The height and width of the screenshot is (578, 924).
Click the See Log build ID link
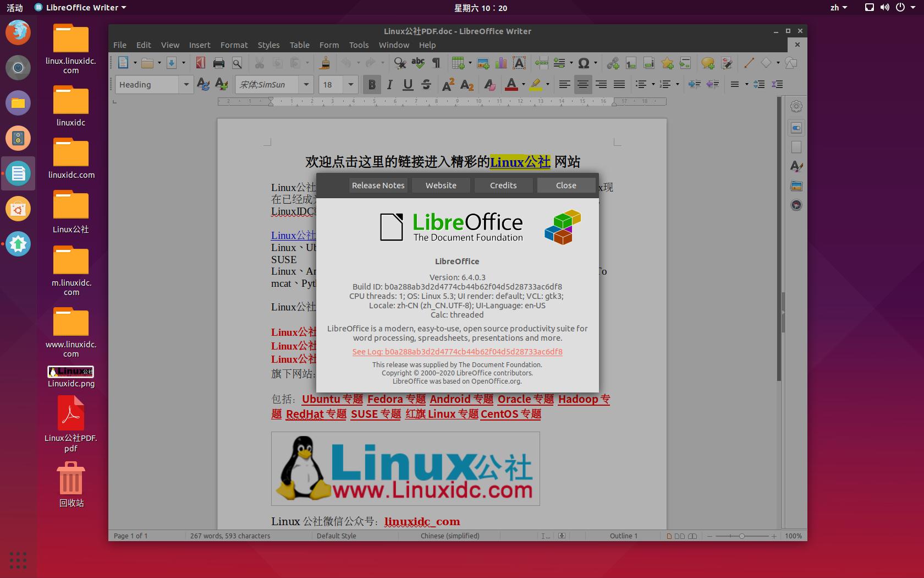pos(457,351)
